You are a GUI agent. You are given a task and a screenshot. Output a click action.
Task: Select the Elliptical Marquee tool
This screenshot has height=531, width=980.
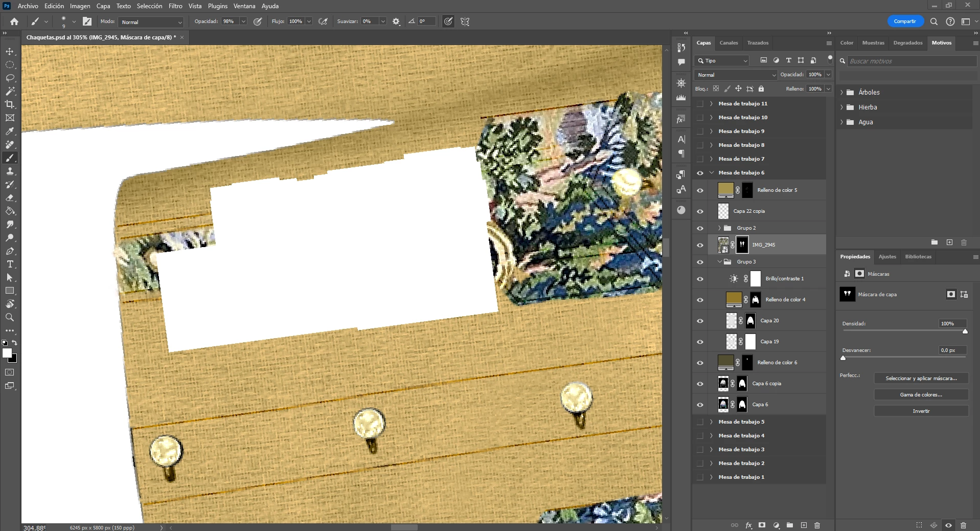10,65
